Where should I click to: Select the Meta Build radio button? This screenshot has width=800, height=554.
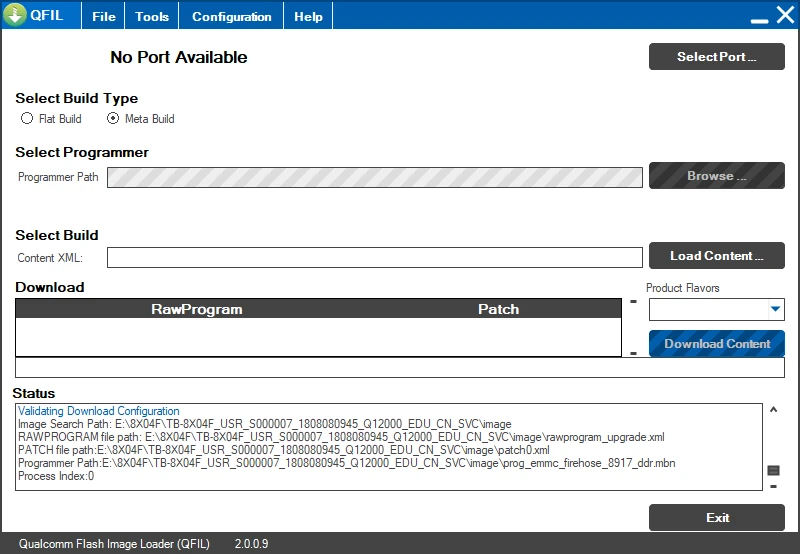113,119
